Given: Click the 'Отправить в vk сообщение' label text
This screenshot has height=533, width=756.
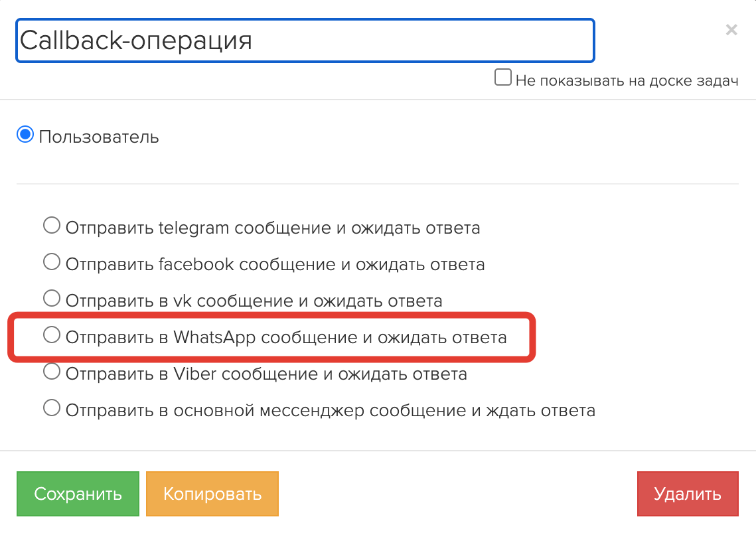Looking at the screenshot, I should (254, 301).
